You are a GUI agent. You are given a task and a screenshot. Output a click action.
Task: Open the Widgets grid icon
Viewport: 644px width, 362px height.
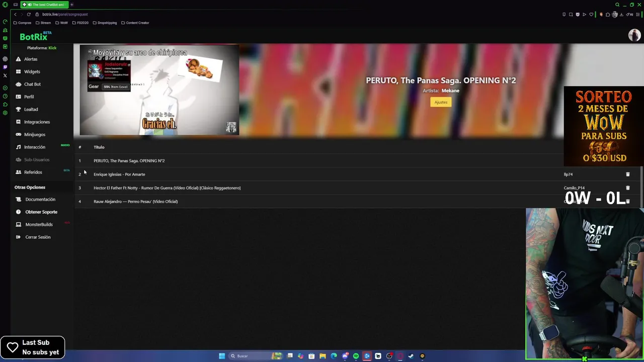[19, 71]
